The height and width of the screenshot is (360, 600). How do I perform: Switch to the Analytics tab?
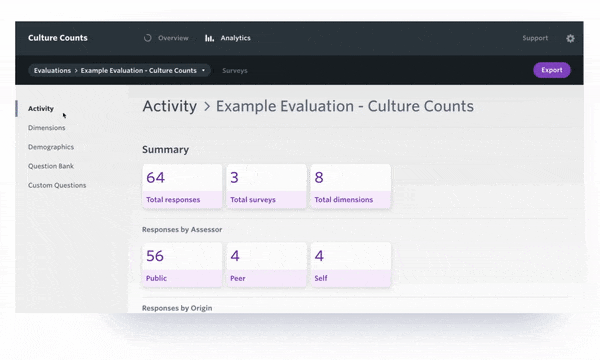point(235,38)
